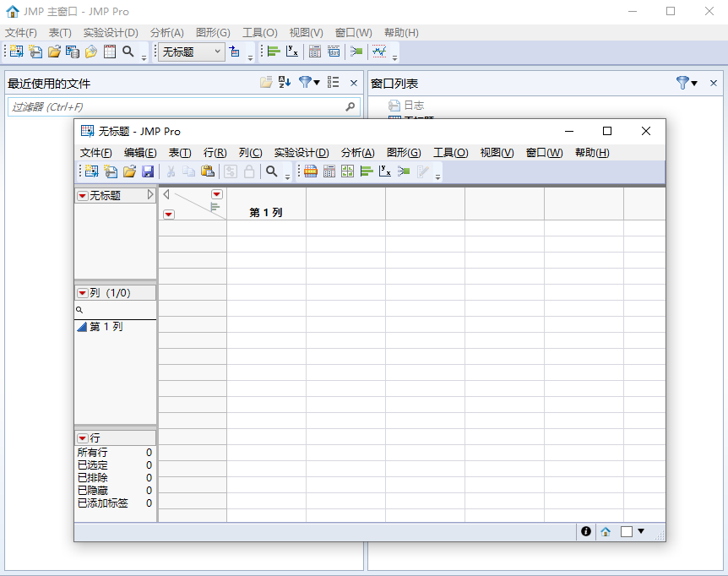The height and width of the screenshot is (576, 728).
Task: Open dropdown arrow beside status bar checkbox
Action: pos(641,531)
